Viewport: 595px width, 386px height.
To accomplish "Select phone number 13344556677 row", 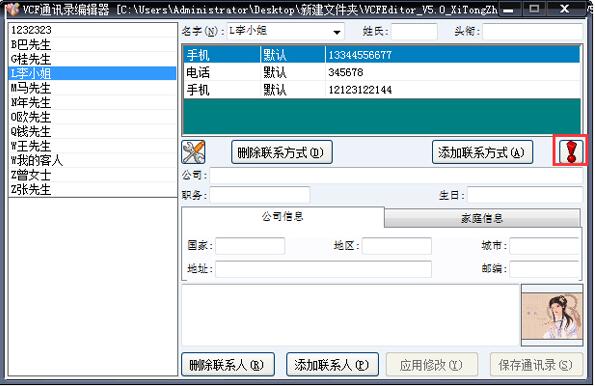I will [x=382, y=55].
